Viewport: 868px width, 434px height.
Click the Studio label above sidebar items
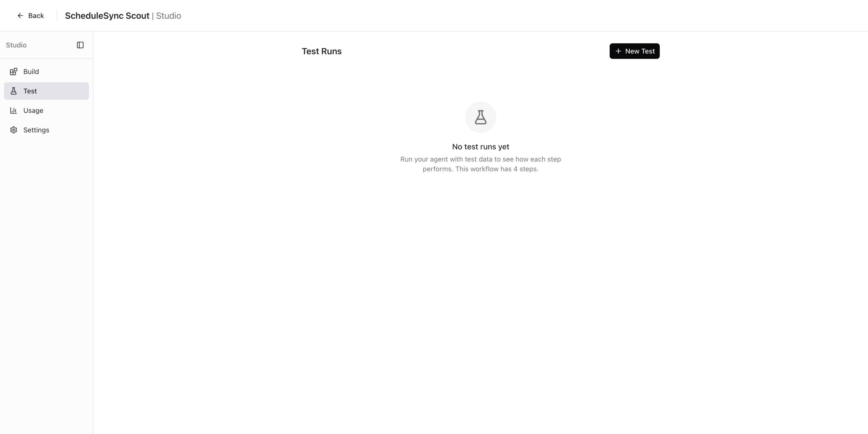click(x=16, y=45)
